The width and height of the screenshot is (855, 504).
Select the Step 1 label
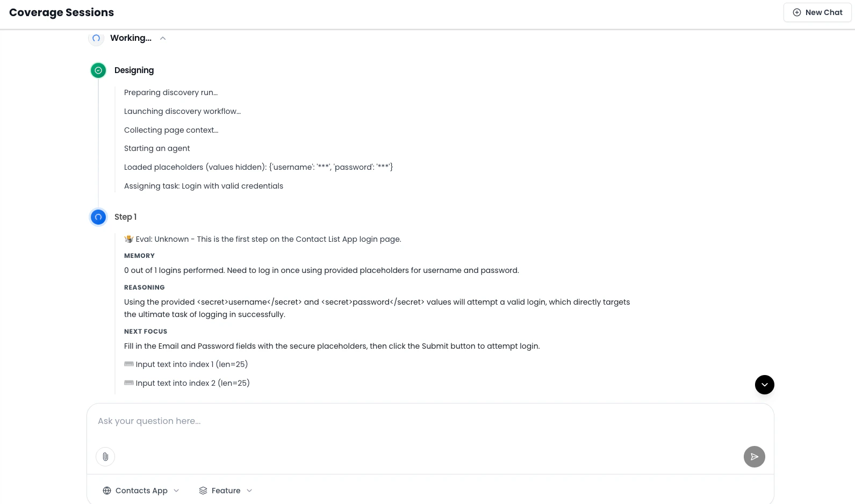coord(125,217)
